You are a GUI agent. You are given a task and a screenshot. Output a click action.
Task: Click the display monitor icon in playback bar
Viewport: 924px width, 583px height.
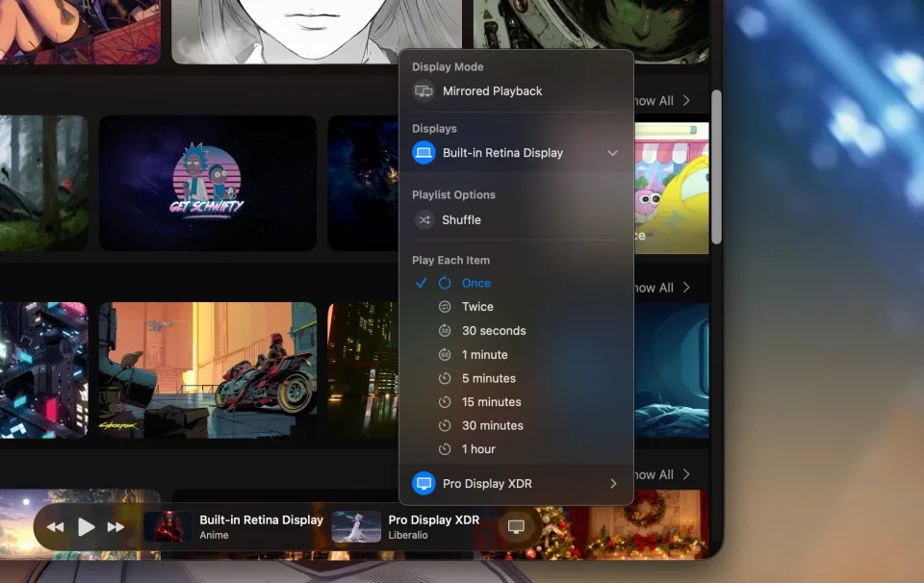point(516,526)
